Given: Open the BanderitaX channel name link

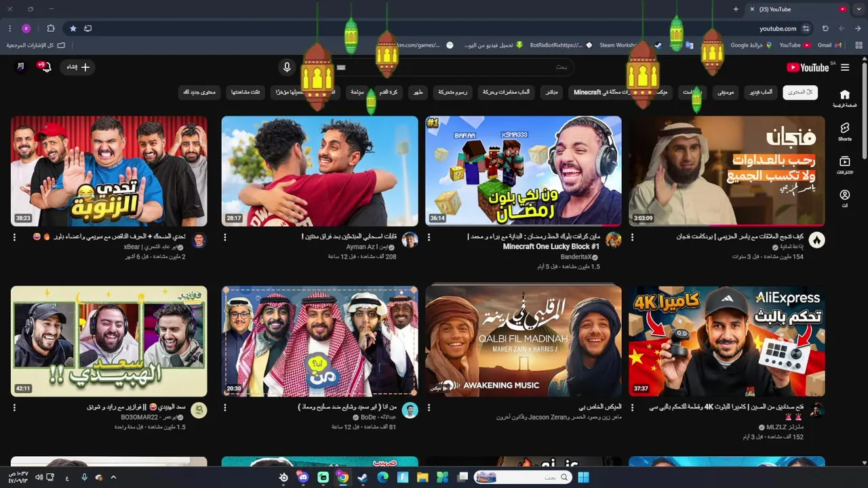Looking at the screenshot, I should (x=576, y=258).
